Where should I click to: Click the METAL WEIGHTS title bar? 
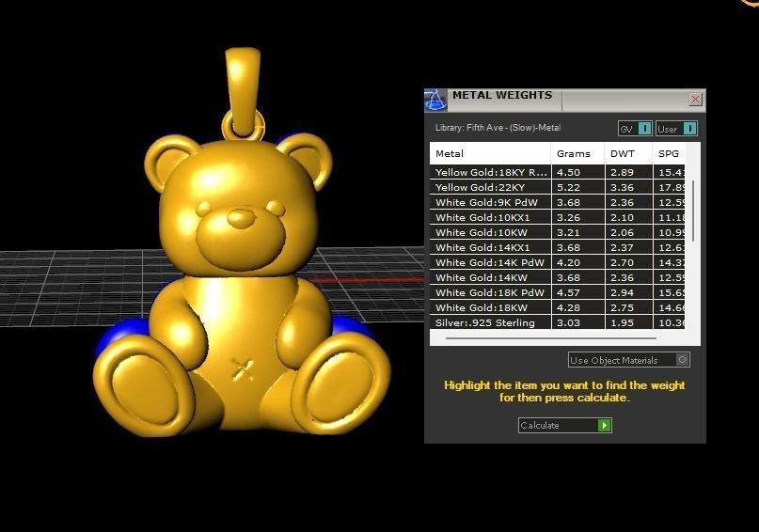click(565, 100)
